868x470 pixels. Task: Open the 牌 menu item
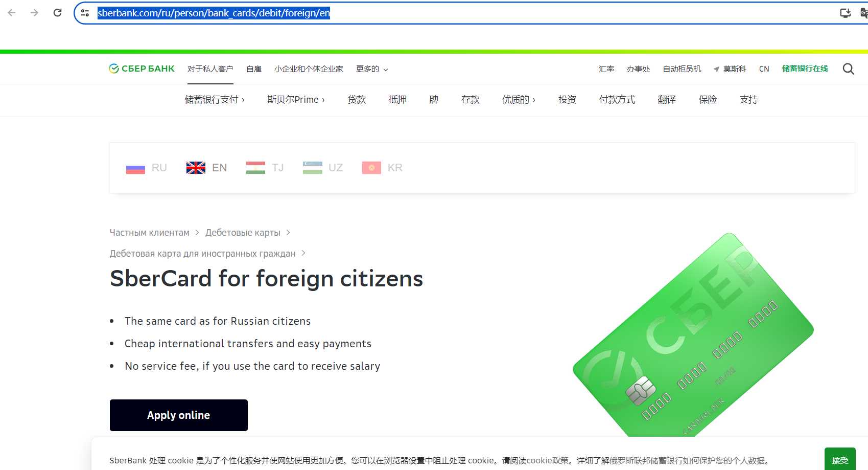pyautogui.click(x=434, y=100)
